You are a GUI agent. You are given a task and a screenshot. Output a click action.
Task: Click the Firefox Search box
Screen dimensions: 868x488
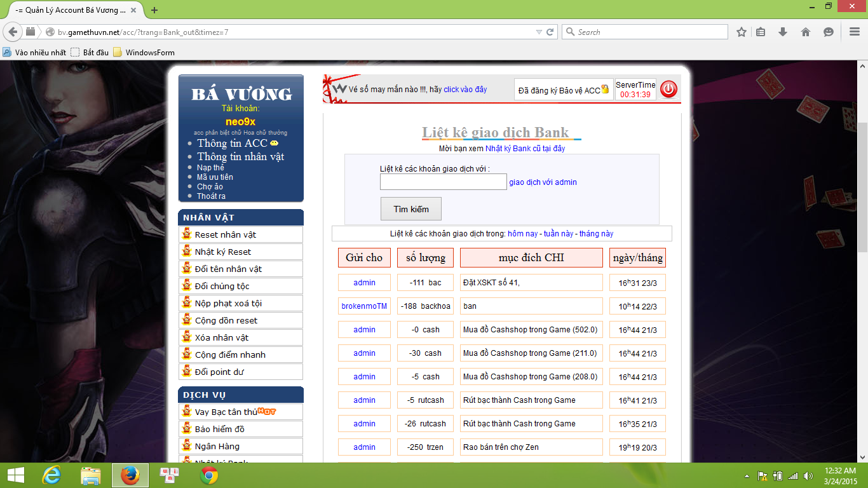tap(645, 32)
